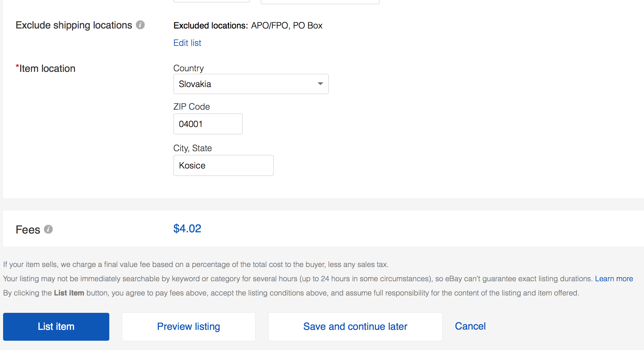
Task: Choose Save and continue later
Action: (355, 326)
